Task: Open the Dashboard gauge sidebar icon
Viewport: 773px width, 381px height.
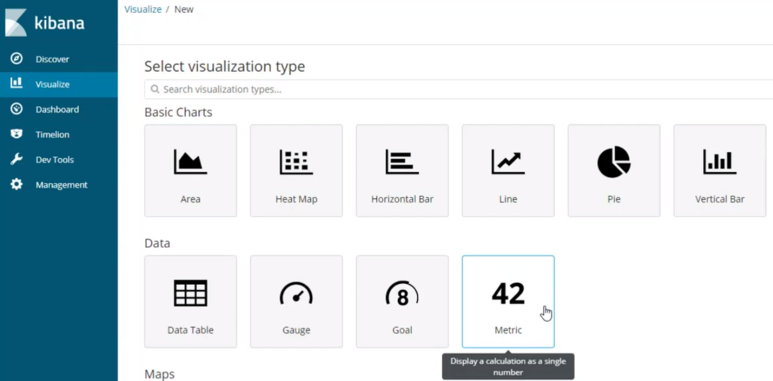Action: point(16,109)
